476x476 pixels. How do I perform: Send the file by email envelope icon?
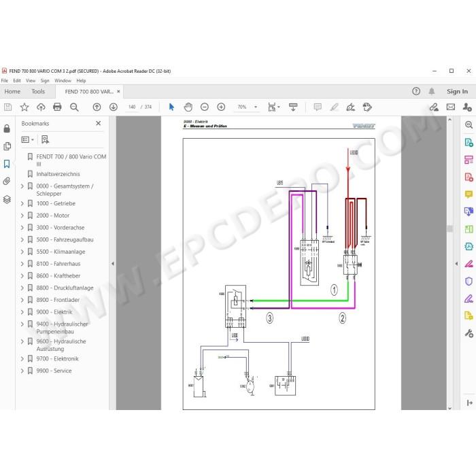coord(450,107)
